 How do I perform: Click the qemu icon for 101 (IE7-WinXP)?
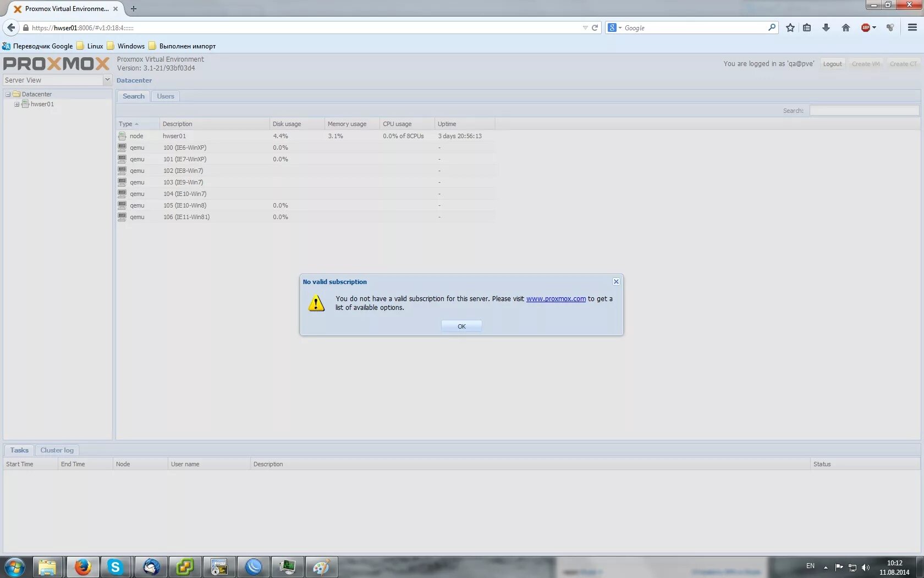122,159
